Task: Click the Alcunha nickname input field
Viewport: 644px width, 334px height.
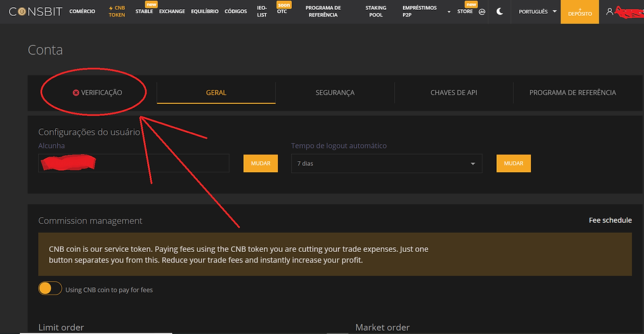Action: click(x=133, y=163)
